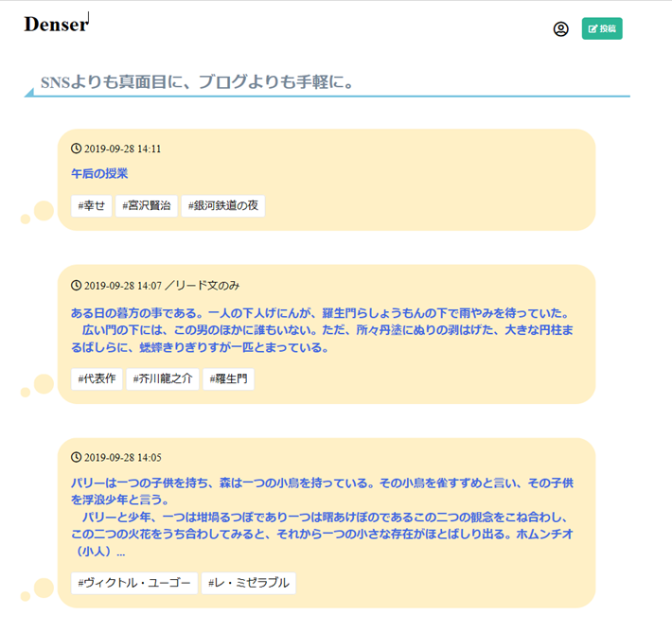The image size is (672, 632).
Task: Choose the #羅生門 tag
Action: pyautogui.click(x=228, y=379)
